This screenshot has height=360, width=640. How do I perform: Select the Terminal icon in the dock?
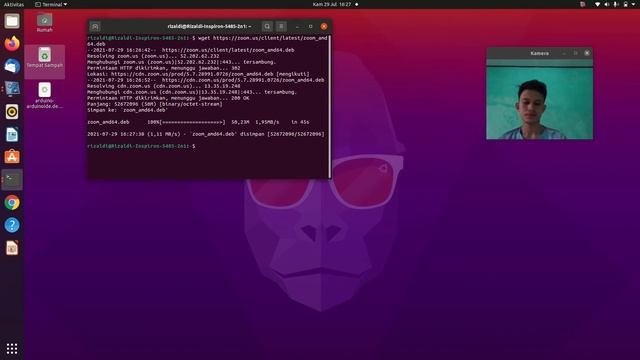[x=12, y=180]
